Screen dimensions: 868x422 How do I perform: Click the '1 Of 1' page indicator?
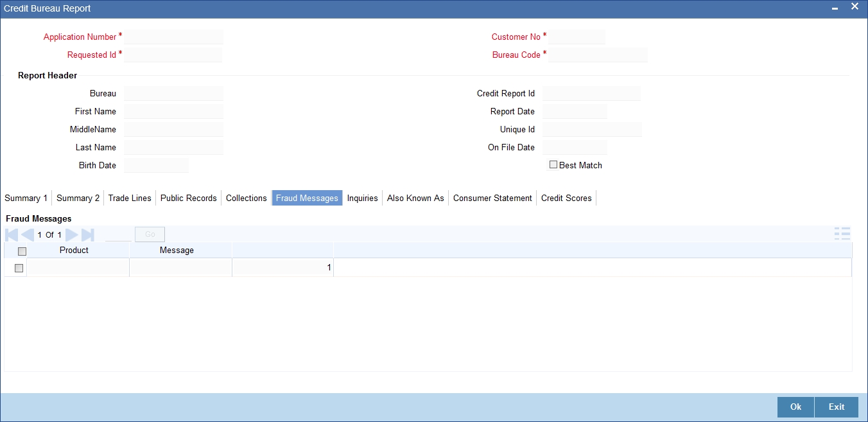coord(49,234)
